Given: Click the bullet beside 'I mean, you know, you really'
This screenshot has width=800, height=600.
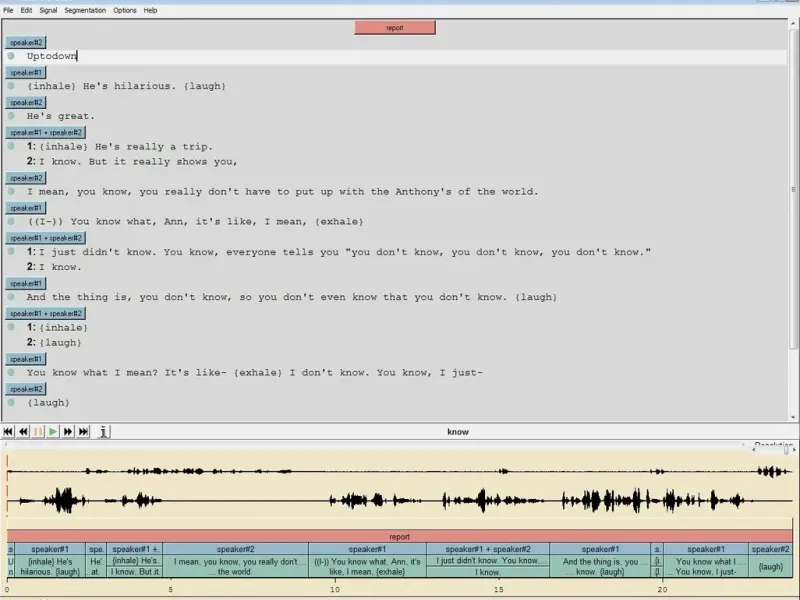Looking at the screenshot, I should pos(11,191).
